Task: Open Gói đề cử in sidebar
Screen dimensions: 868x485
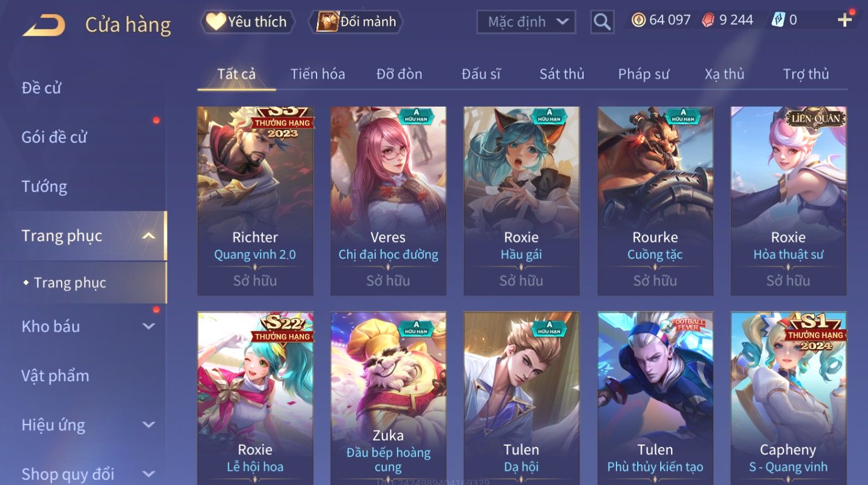Action: click(x=54, y=137)
